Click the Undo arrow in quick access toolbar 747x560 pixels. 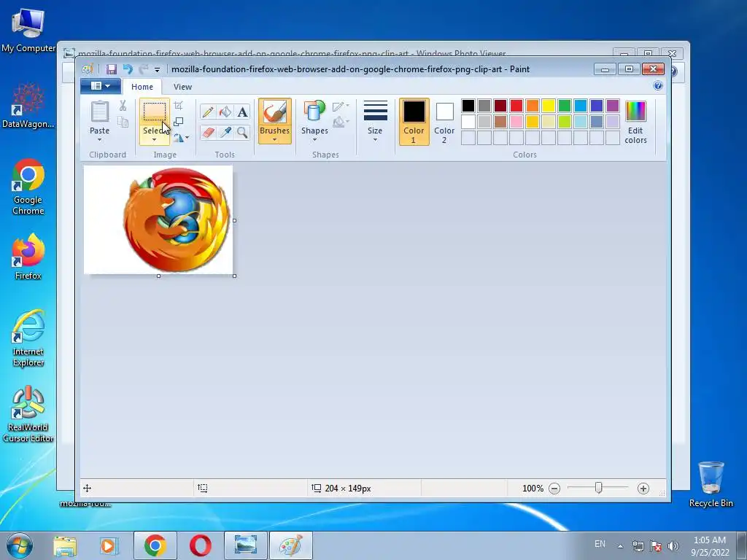(128, 69)
